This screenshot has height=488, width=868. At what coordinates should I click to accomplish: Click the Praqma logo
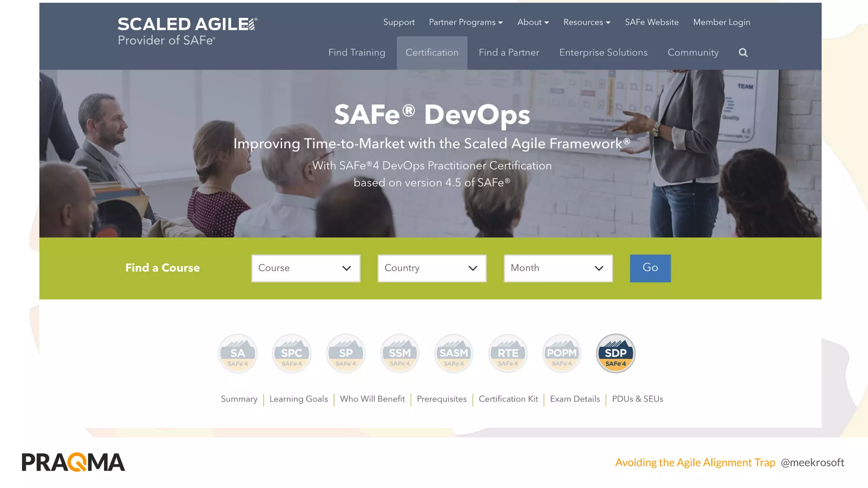pos(73,462)
